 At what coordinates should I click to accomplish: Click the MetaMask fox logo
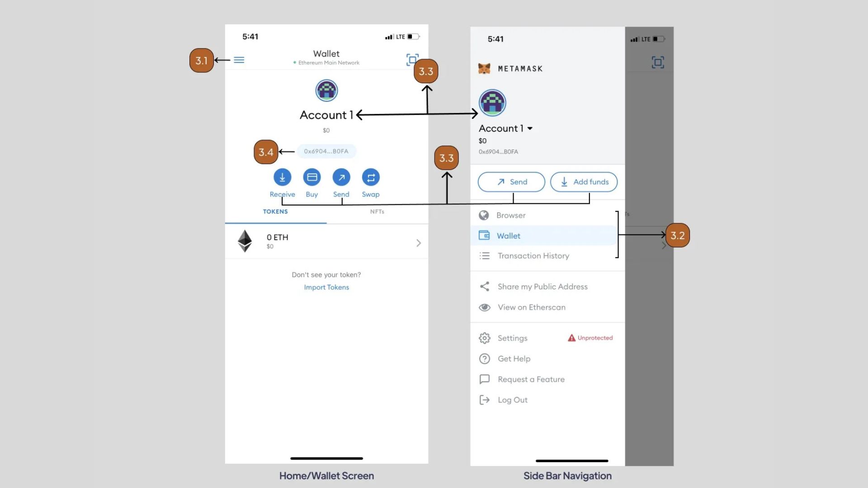point(484,69)
